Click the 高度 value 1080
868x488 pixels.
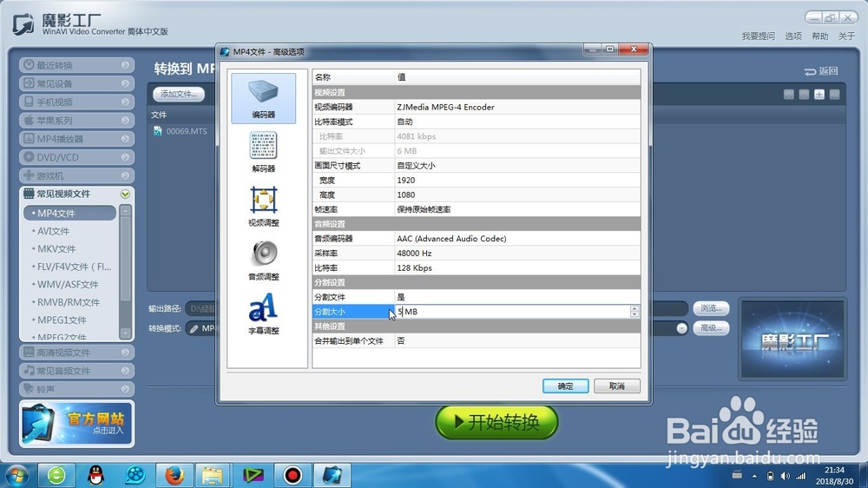tap(405, 195)
